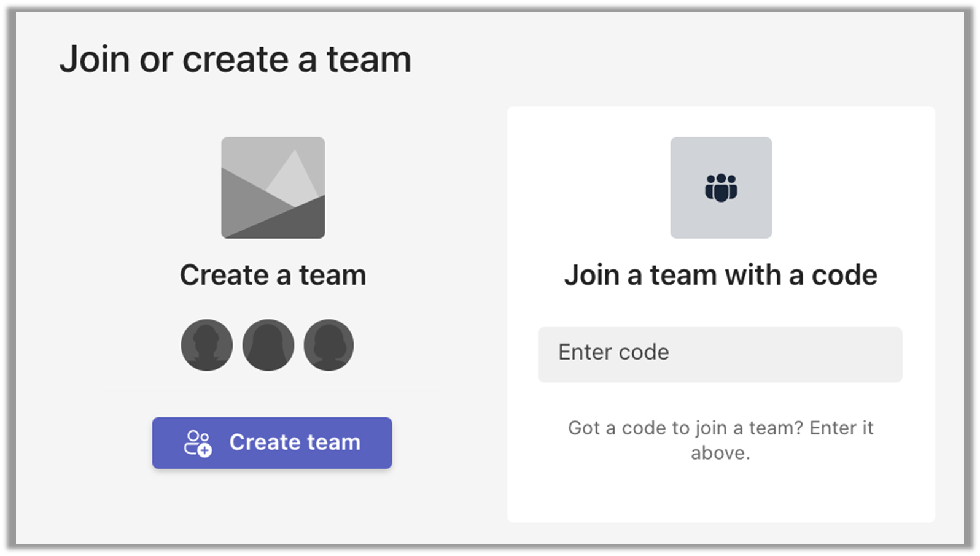The width and height of the screenshot is (980, 556).
Task: Click the "Join a team with a code" heading
Action: pyautogui.click(x=720, y=275)
